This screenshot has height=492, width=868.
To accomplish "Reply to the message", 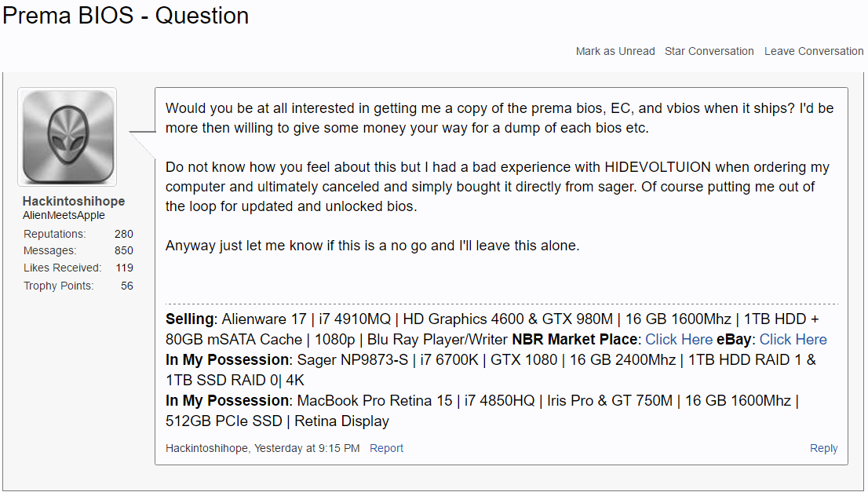I will pos(823,448).
